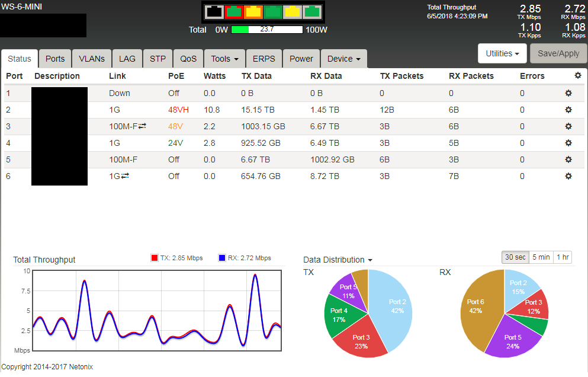Expand the Data Distribution dropdown
The height and width of the screenshot is (377, 588).
(x=338, y=260)
